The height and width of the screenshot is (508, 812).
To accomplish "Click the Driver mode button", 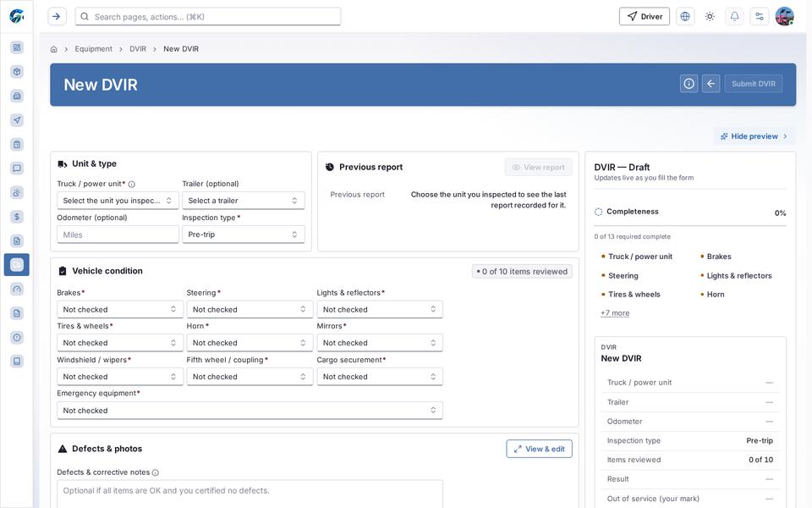I will click(x=645, y=17).
